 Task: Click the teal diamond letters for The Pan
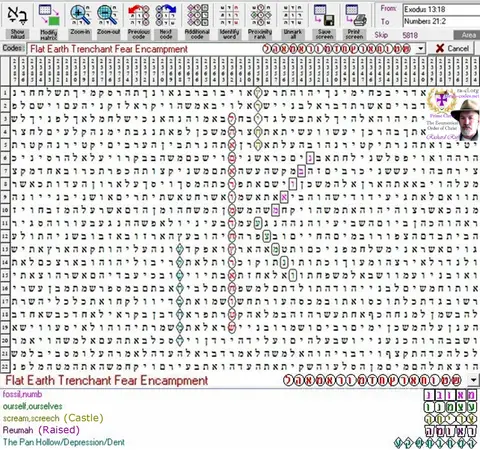[435, 443]
